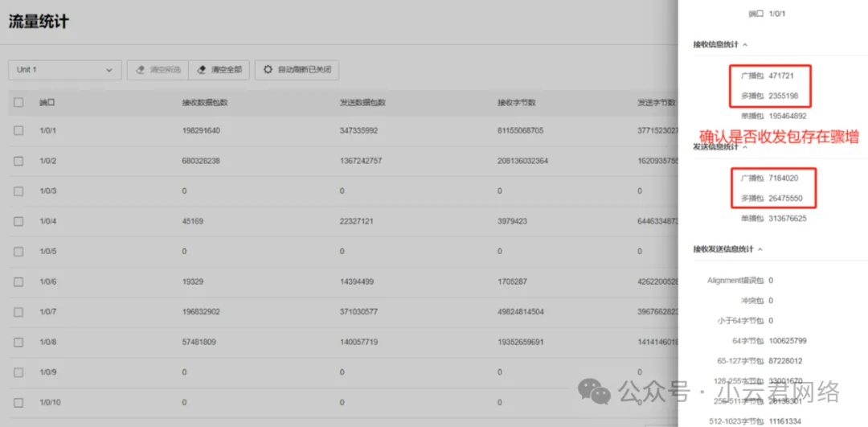Click the gear icon for auto refresh

[268, 70]
